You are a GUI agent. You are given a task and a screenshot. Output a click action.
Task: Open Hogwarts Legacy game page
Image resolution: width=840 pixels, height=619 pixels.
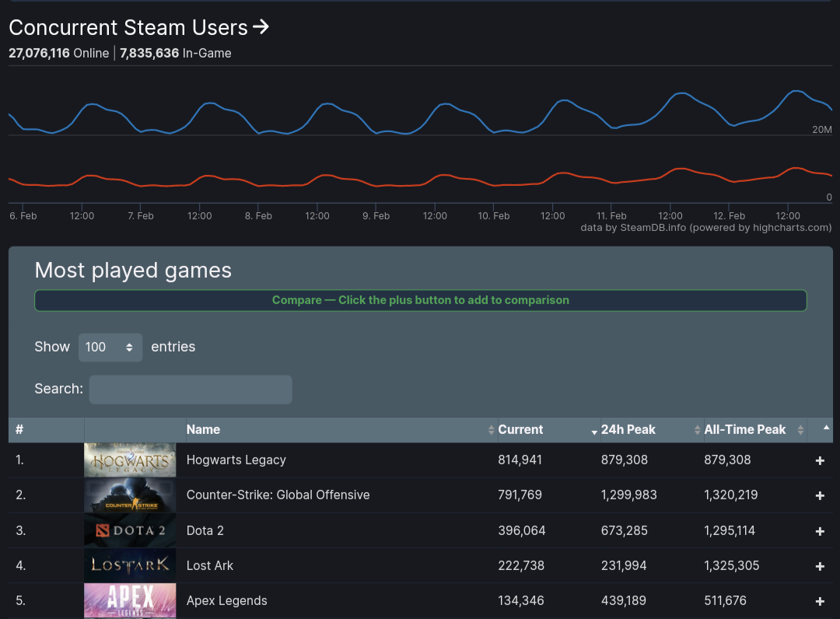[236, 460]
